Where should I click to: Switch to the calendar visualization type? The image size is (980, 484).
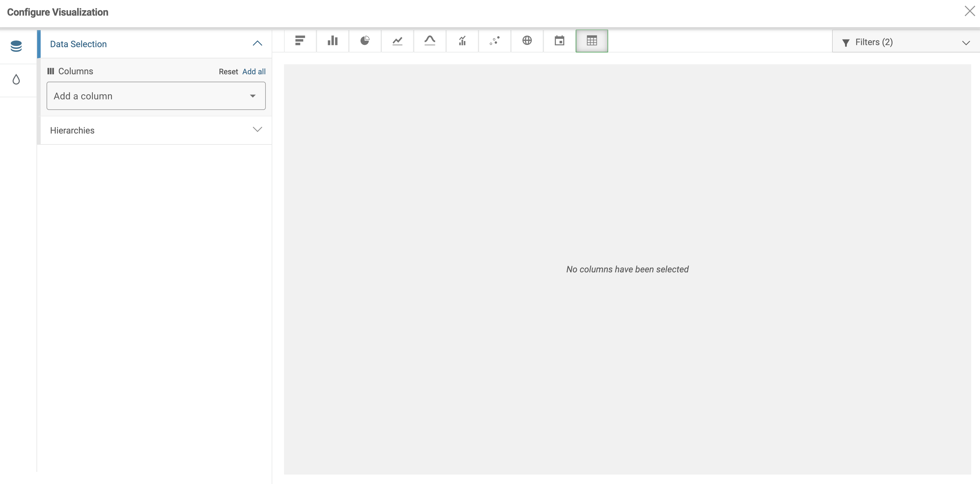[559, 41]
